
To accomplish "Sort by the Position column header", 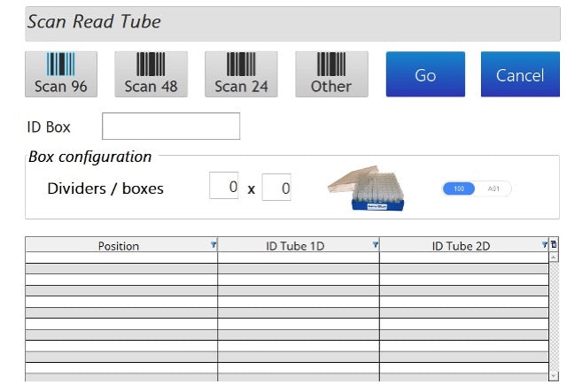I will pos(119,246).
